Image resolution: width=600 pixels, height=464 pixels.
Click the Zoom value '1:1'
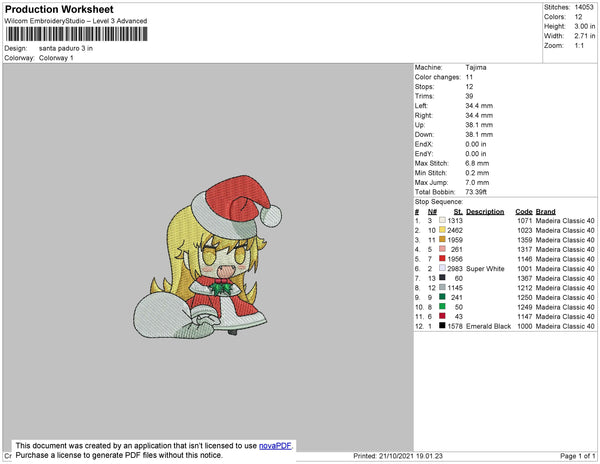[579, 46]
